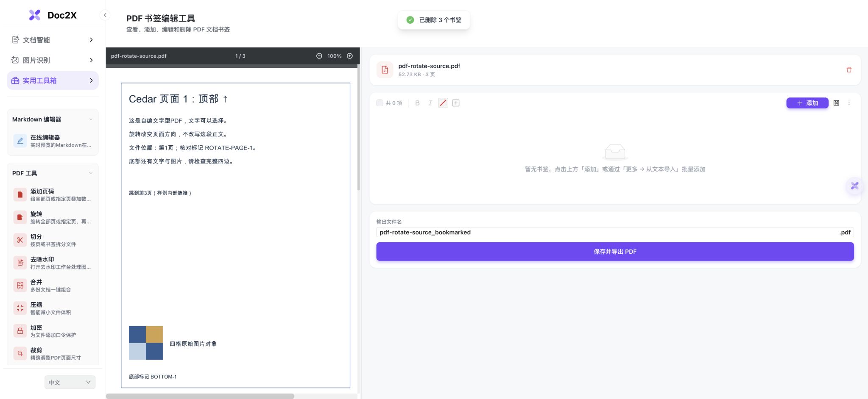Click 保存并导出 PDF button
This screenshot has width=868, height=399.
click(x=615, y=252)
